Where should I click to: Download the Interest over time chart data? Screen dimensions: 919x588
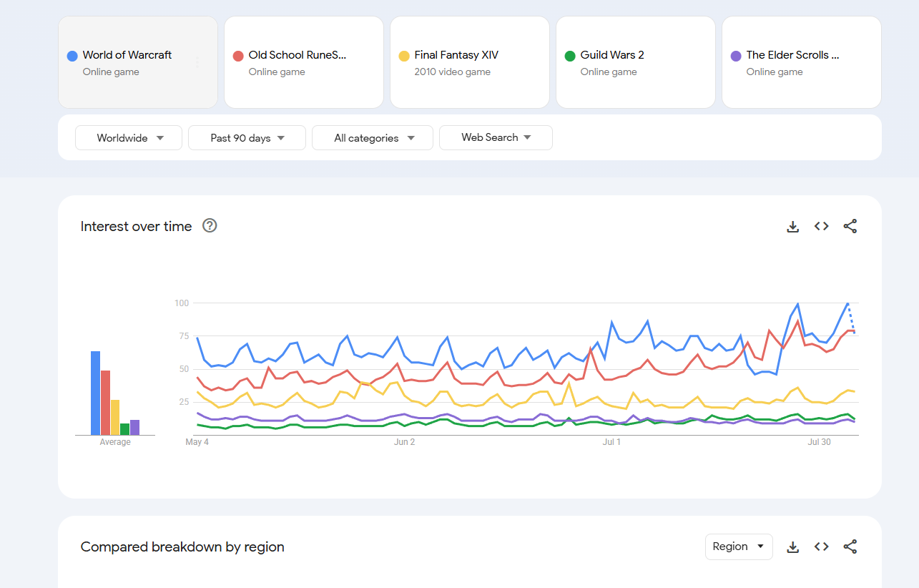click(792, 227)
